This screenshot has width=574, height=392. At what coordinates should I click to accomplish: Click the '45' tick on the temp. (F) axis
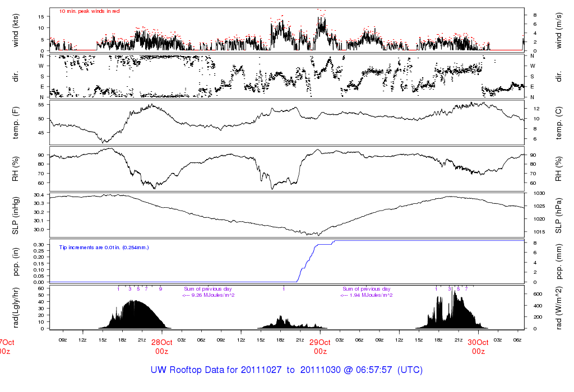41,133
